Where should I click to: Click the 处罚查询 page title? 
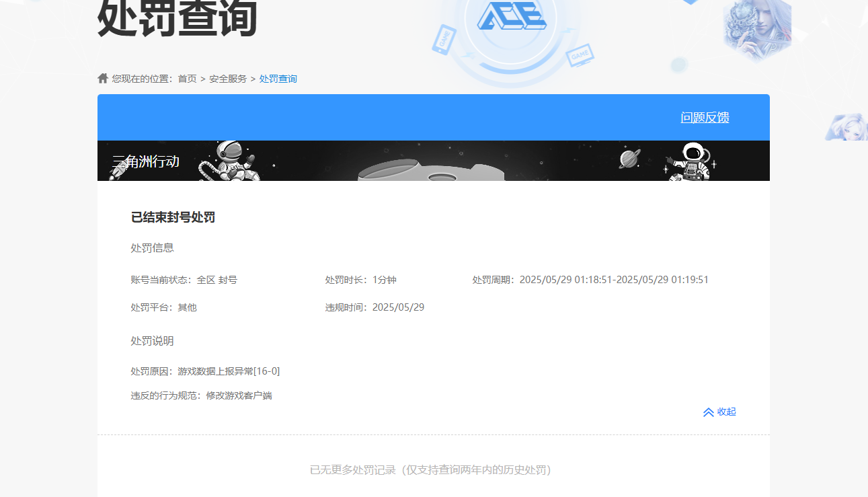(x=177, y=17)
